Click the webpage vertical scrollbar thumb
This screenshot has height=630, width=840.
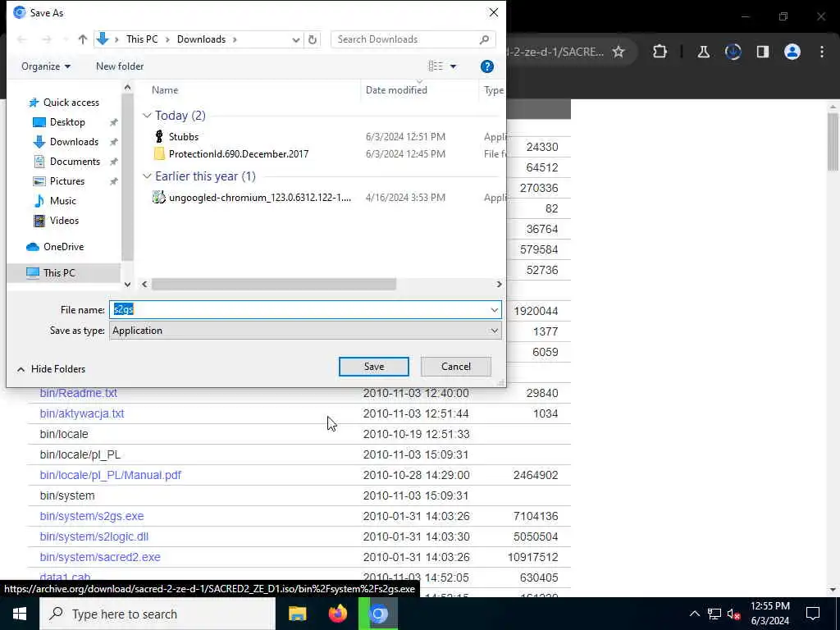click(x=833, y=142)
